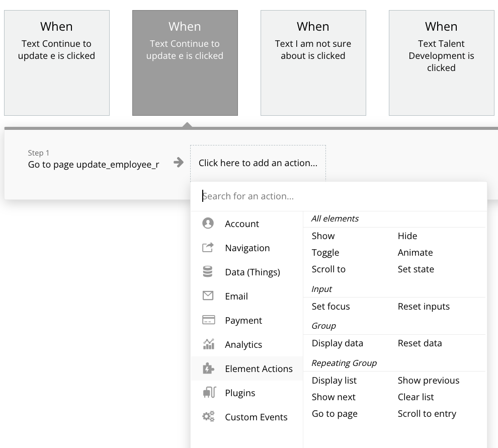Choose the Scroll to entry action
The height and width of the screenshot is (448, 498).
tap(427, 414)
